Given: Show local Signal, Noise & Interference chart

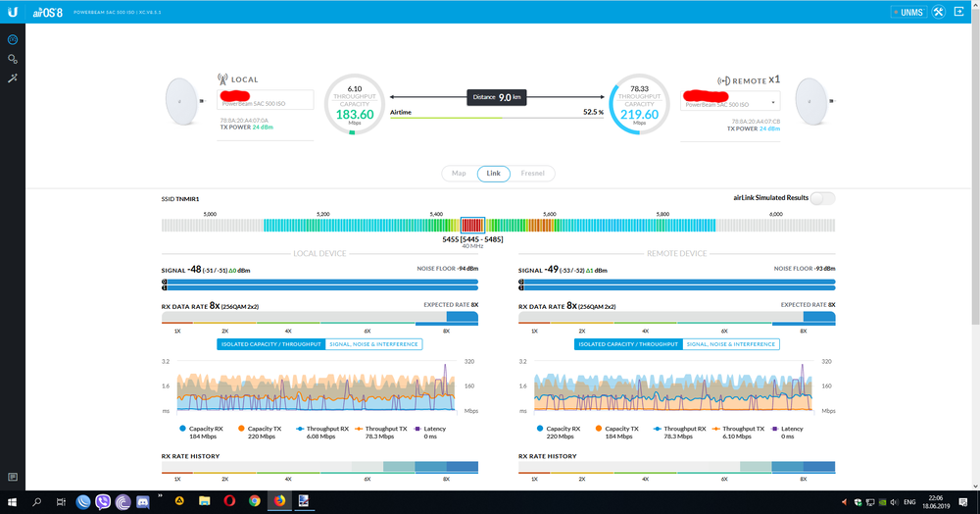Looking at the screenshot, I should [x=374, y=344].
